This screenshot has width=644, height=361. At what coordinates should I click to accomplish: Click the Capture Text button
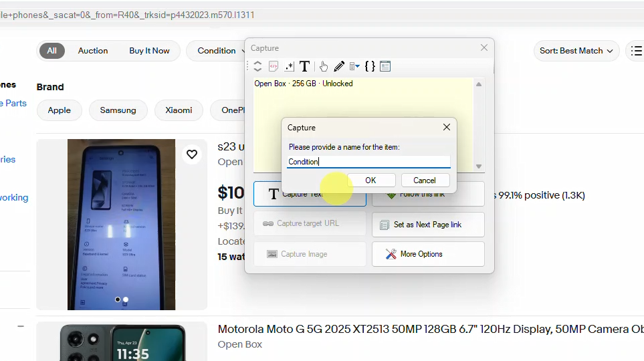310,194
